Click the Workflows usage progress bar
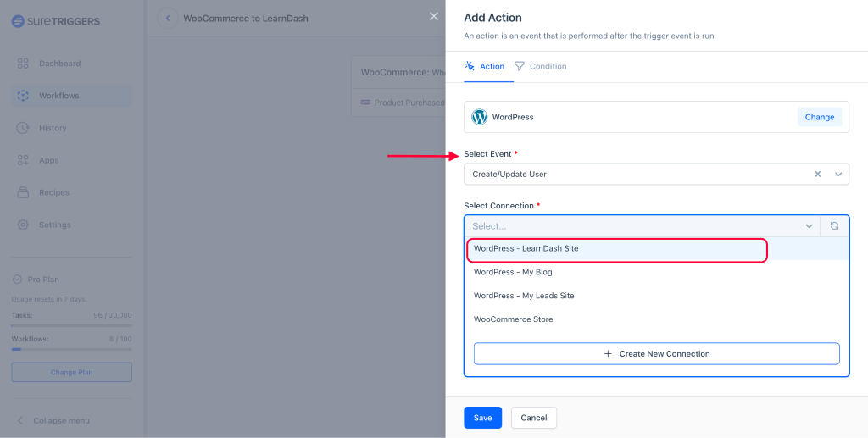This screenshot has height=438, width=868. click(x=71, y=350)
